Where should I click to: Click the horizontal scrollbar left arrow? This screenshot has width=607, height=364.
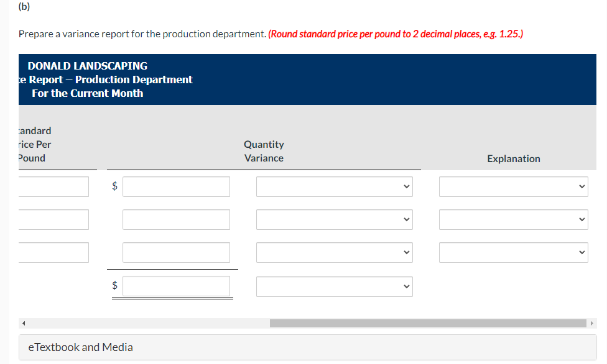tap(22, 323)
